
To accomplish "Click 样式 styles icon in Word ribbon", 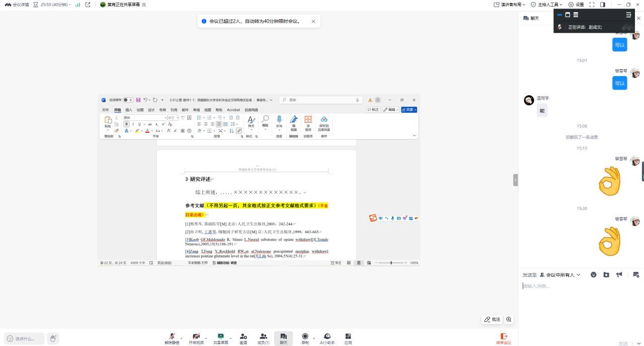I will 251,121.
